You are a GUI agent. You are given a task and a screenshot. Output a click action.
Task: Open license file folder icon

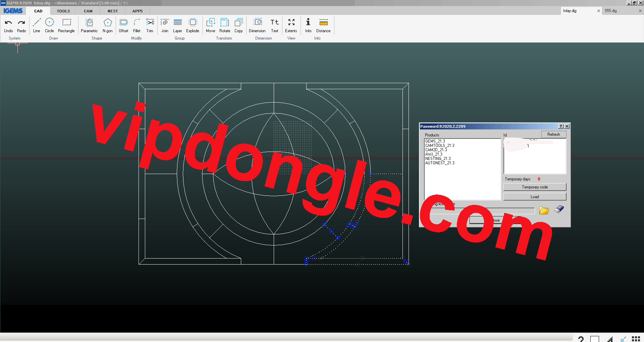click(544, 210)
